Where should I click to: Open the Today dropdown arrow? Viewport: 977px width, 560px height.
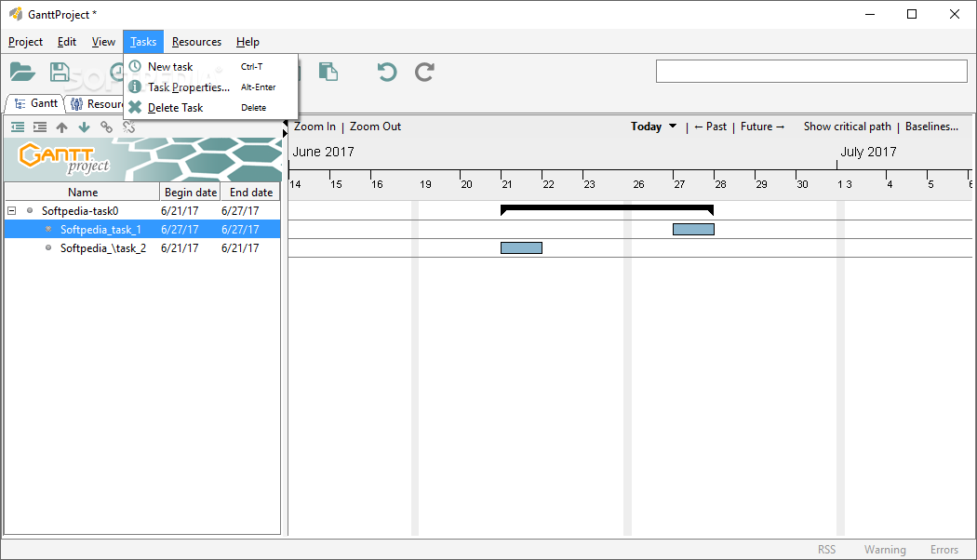tap(673, 126)
